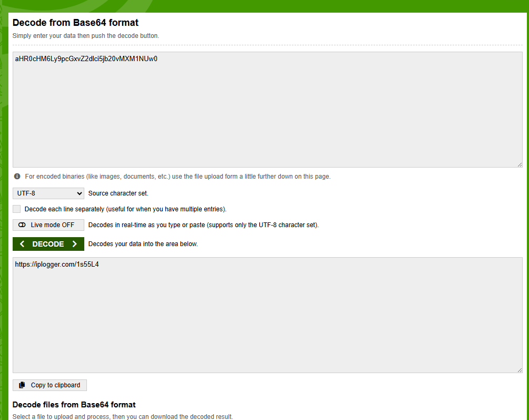Click the clipboard icon beside Copy to clipboard
This screenshot has width=529, height=420.
(x=22, y=385)
